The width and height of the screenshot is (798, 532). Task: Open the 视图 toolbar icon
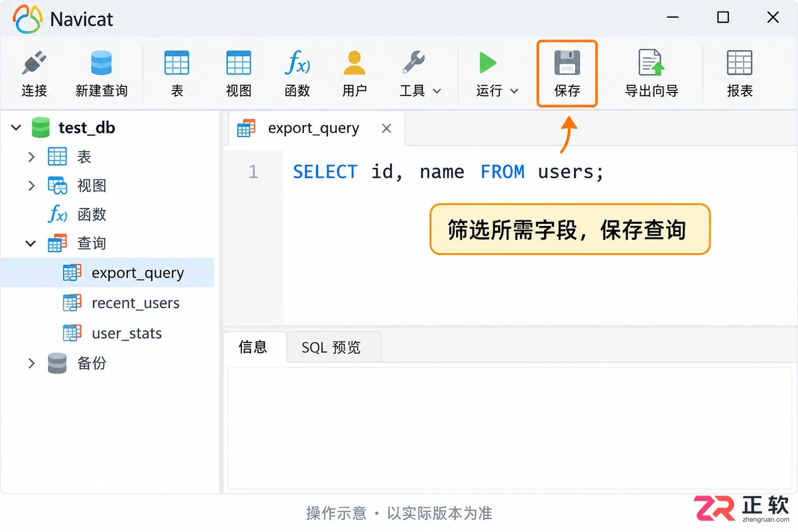[x=239, y=63]
